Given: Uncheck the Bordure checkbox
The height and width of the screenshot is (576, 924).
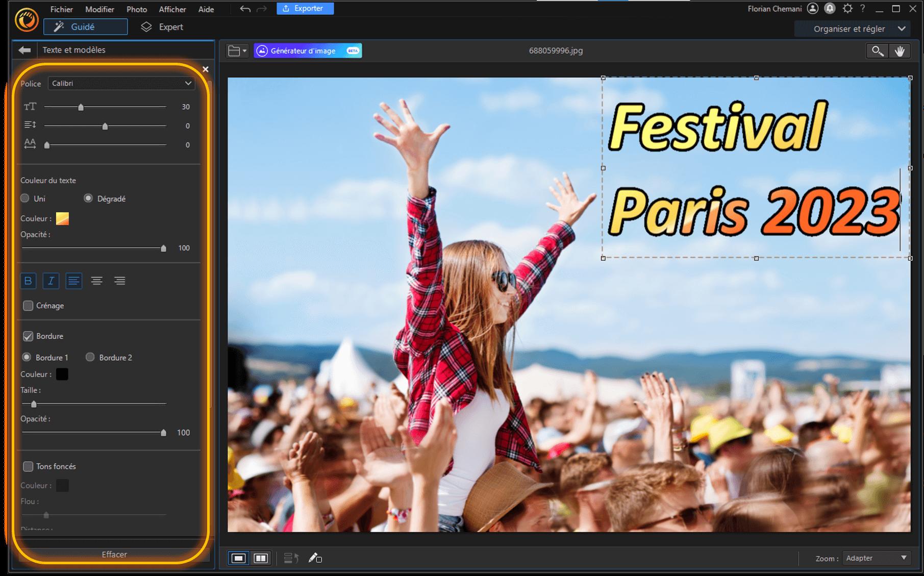Looking at the screenshot, I should pos(28,336).
